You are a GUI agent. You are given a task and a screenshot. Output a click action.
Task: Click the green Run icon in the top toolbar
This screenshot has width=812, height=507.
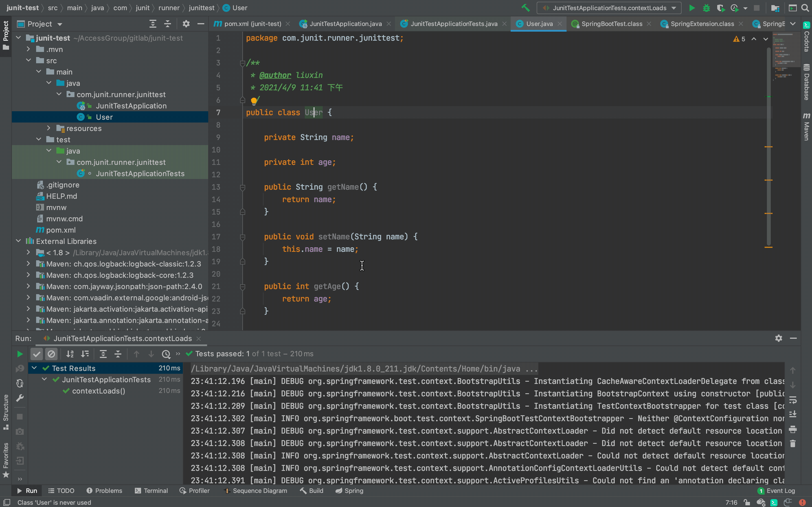[x=692, y=8]
